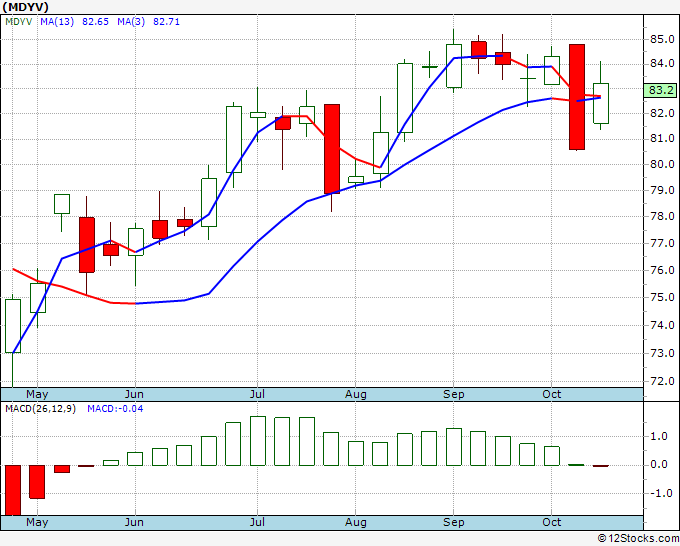680x546 pixels.
Task: Click the last green candlestick in October
Action: click(x=601, y=103)
